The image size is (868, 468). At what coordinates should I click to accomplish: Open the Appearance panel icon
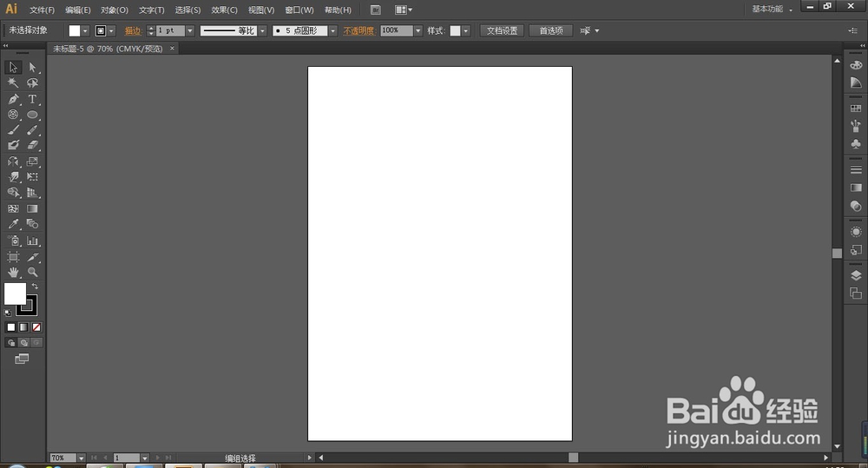pyautogui.click(x=856, y=232)
